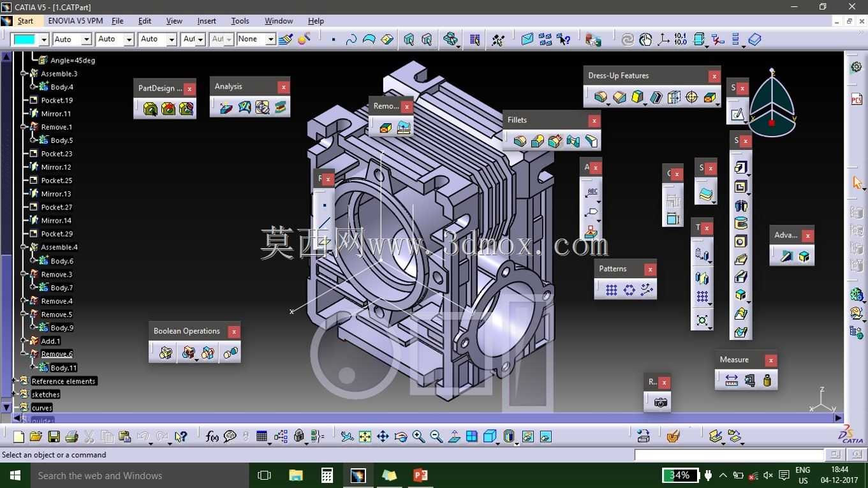868x488 pixels.
Task: Click the Zoom In magnifier icon
Action: click(x=418, y=436)
